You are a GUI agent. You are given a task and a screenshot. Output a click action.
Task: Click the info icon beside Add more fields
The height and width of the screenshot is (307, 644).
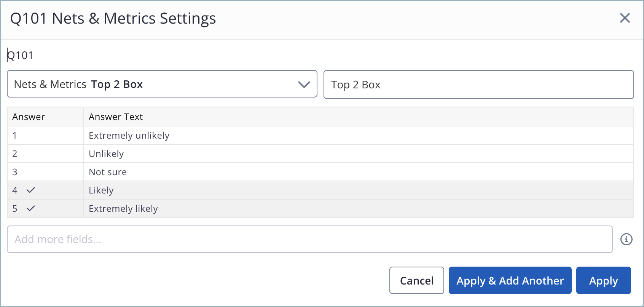626,239
